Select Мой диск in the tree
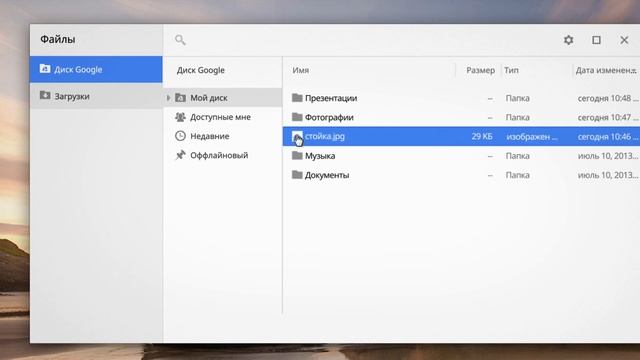 pos(223,98)
